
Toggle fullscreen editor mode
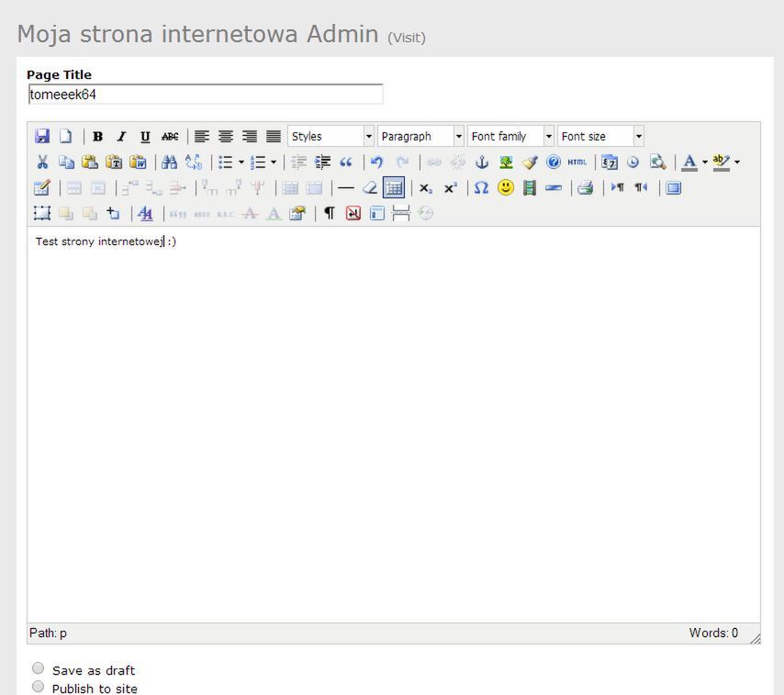(x=674, y=188)
